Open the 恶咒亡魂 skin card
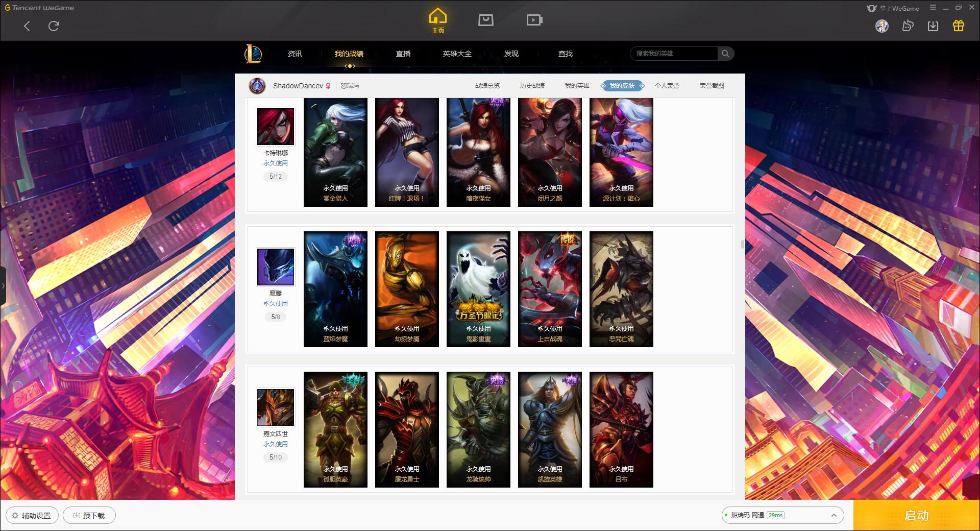The image size is (980, 531). pyautogui.click(x=621, y=289)
